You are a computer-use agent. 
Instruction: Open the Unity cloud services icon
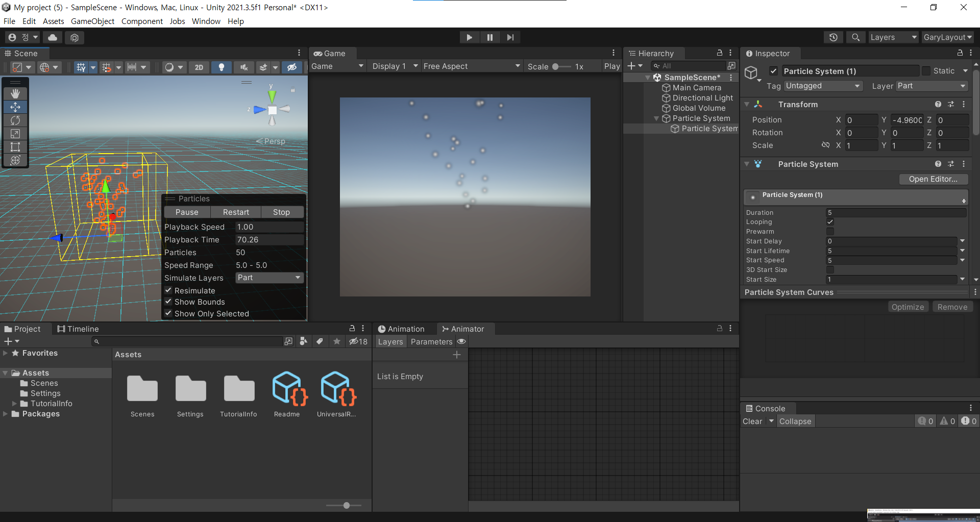tap(53, 37)
